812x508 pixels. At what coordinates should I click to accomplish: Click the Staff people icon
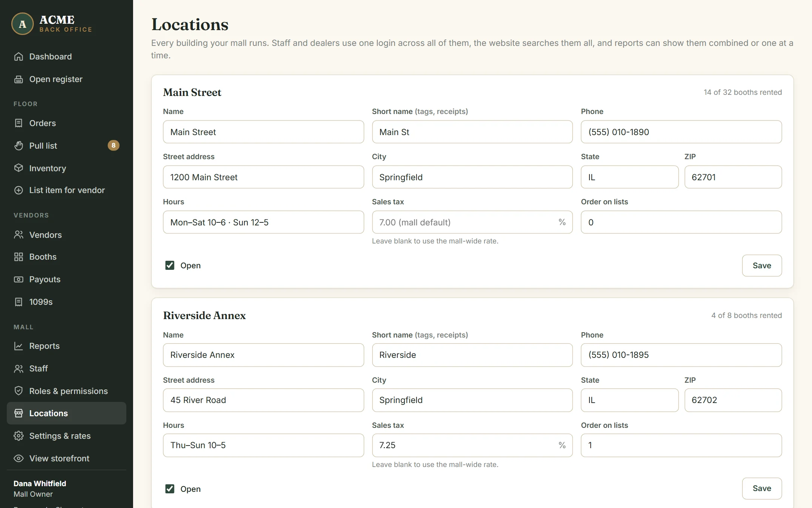click(18, 368)
